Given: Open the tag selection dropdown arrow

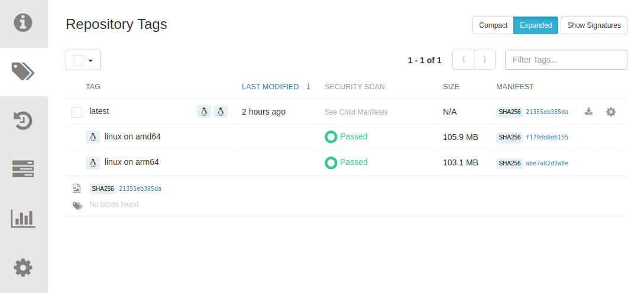Looking at the screenshot, I should click(91, 60).
